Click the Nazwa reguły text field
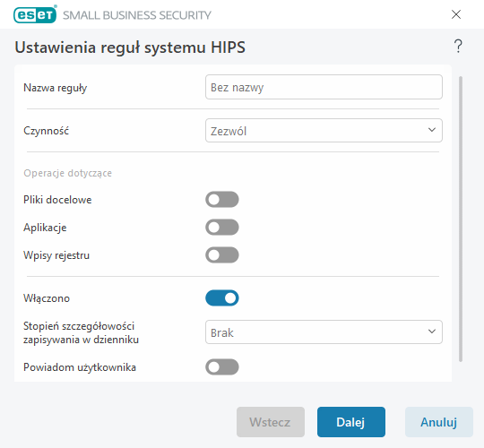Image resolution: width=484 pixels, height=448 pixels. (x=324, y=87)
